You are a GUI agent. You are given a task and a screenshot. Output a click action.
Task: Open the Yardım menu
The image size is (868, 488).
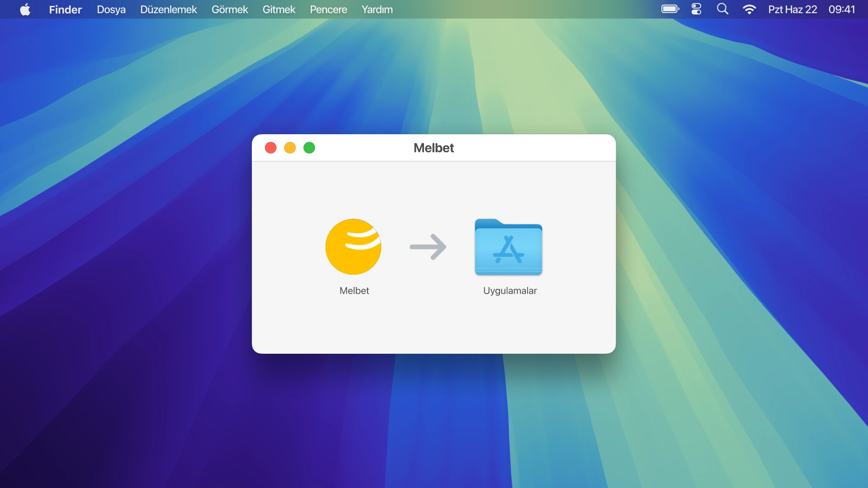pos(377,9)
